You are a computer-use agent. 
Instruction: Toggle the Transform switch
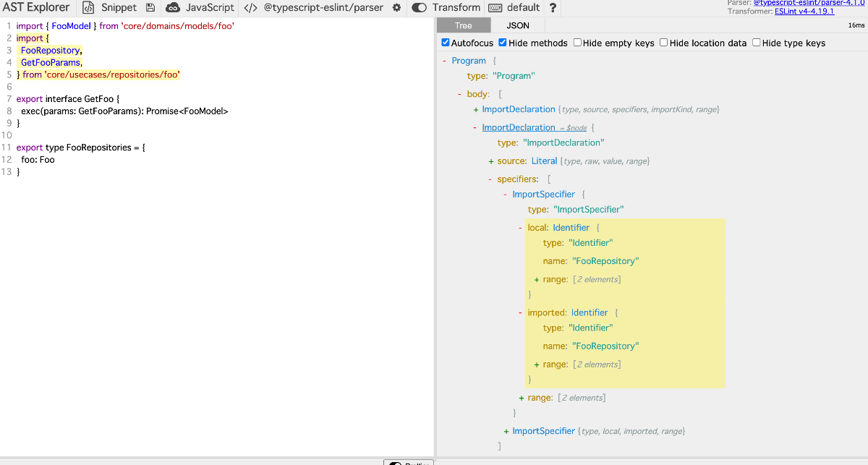pos(420,8)
